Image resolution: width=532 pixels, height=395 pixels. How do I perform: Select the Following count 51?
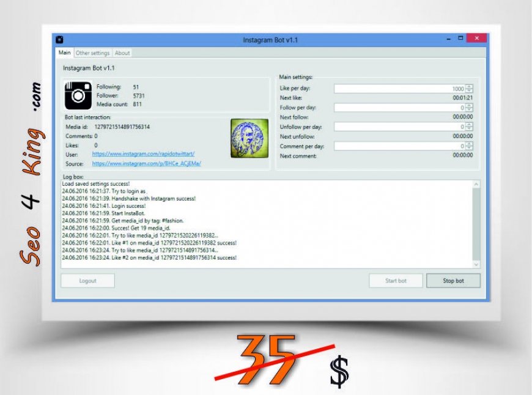136,87
